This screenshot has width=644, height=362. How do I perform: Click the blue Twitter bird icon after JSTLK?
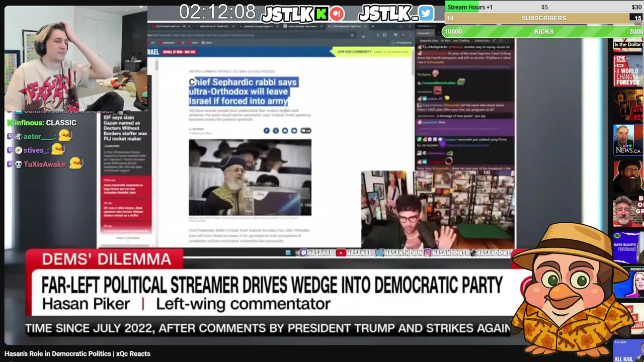point(426,13)
